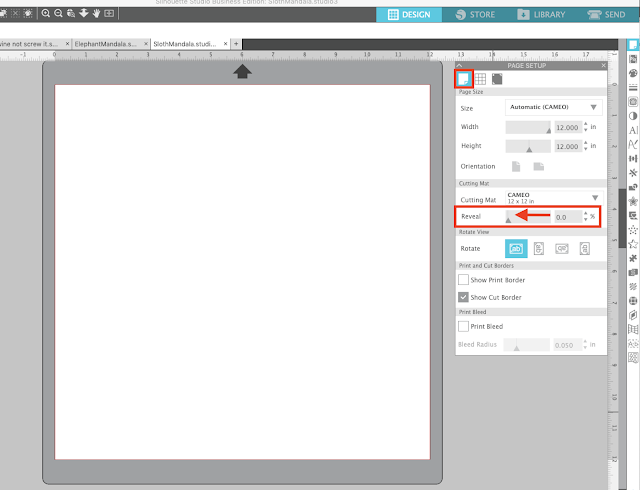Viewport: 640px width, 490px height.
Task: Open the dotted star Rhinestone icon
Action: [x=633, y=230]
